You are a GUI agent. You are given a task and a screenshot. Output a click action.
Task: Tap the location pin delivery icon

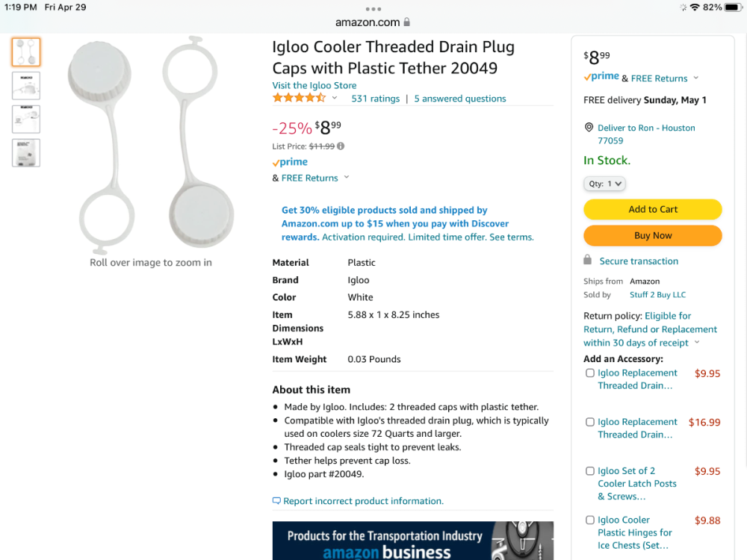[589, 128]
